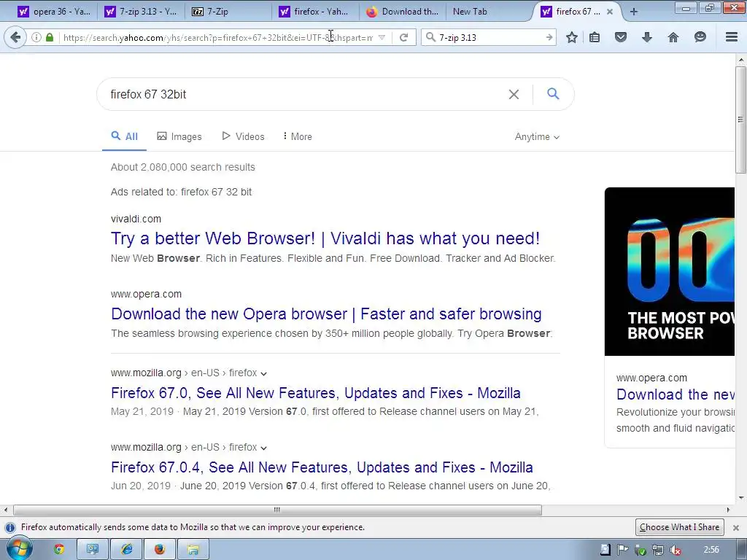Close the firefox 67 tab

coord(610,12)
